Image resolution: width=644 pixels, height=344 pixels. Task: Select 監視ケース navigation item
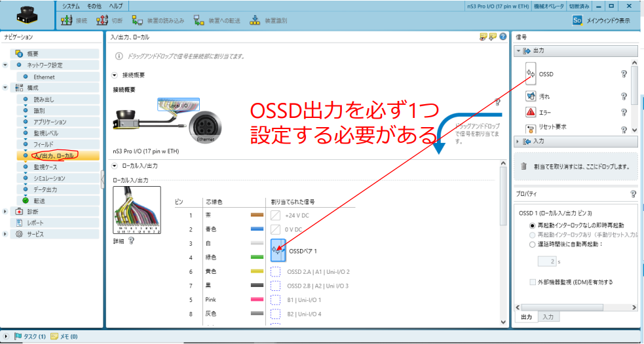[x=57, y=167]
